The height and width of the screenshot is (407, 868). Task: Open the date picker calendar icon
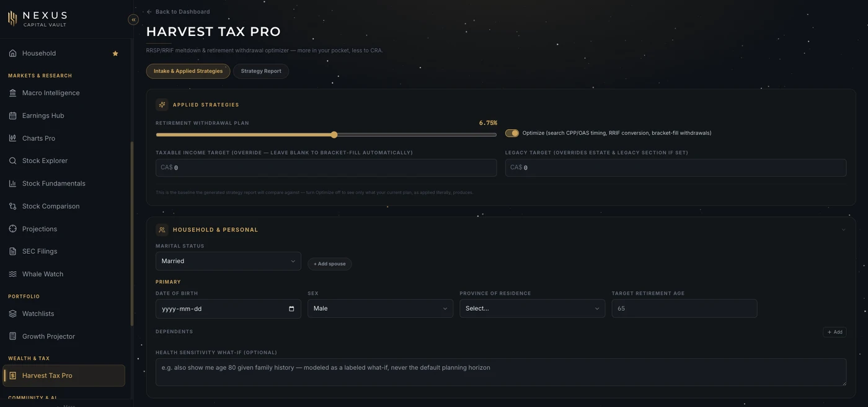(x=291, y=309)
